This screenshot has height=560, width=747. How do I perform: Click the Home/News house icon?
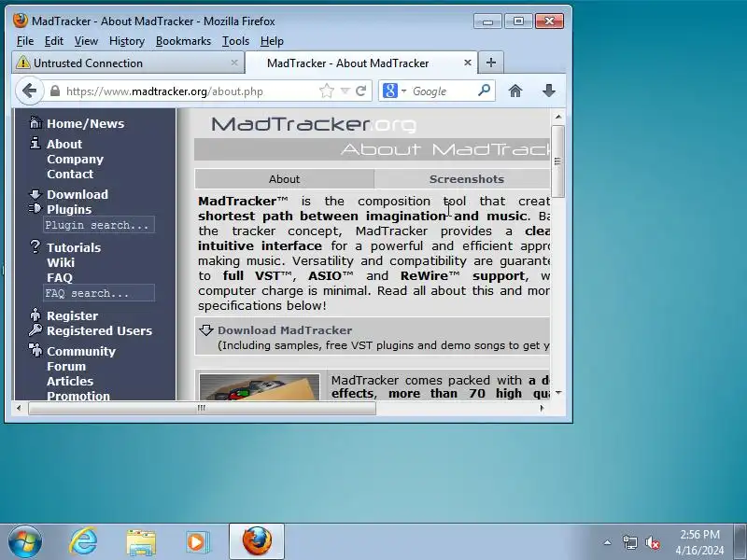click(x=35, y=122)
